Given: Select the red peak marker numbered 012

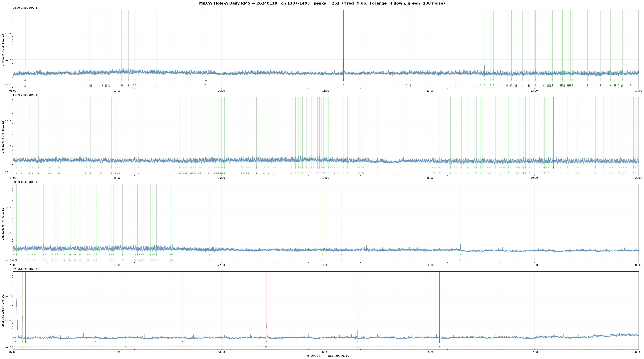Looking at the screenshot, I should (x=206, y=80).
